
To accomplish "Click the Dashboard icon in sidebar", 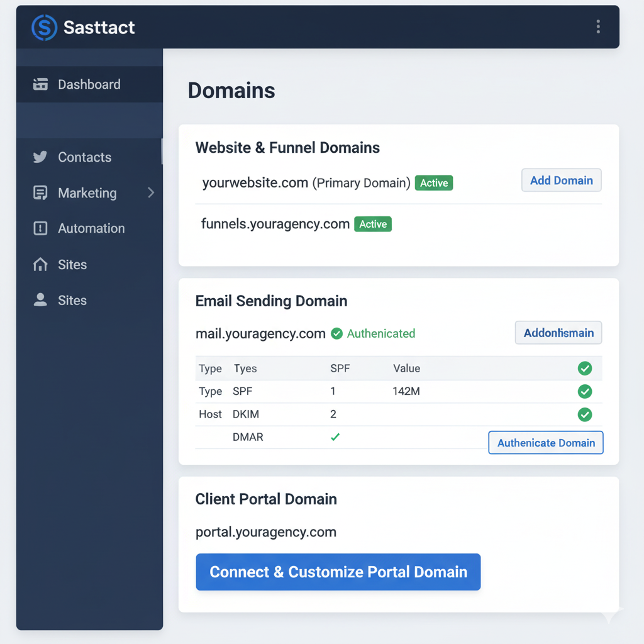I will pos(40,84).
